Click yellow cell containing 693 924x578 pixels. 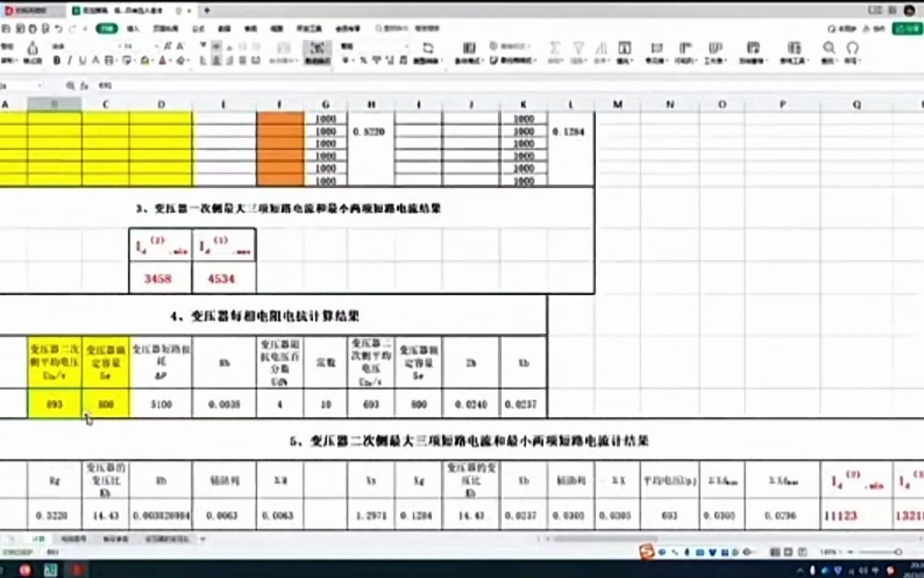coord(55,404)
